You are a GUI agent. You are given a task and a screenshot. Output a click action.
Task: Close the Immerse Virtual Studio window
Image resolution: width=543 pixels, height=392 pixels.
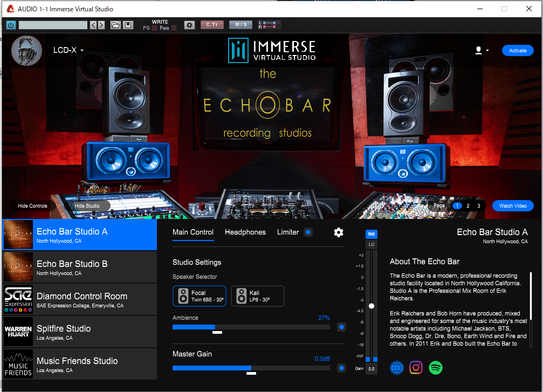click(529, 9)
